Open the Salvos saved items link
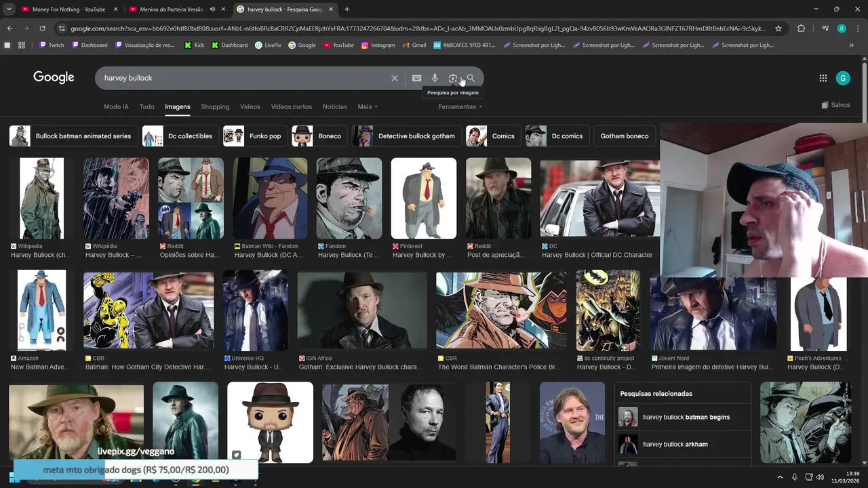Image resolution: width=868 pixels, height=488 pixels. (835, 105)
